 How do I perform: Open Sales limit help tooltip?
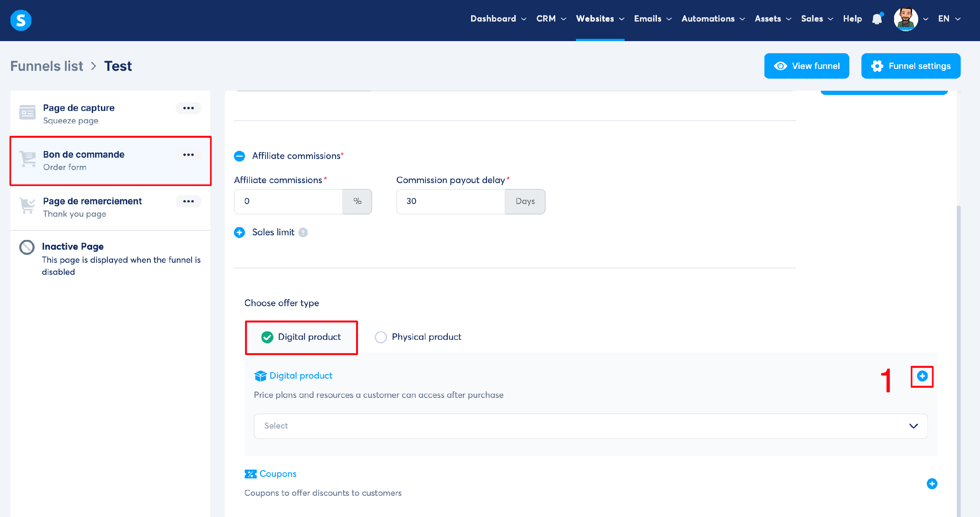coord(303,232)
